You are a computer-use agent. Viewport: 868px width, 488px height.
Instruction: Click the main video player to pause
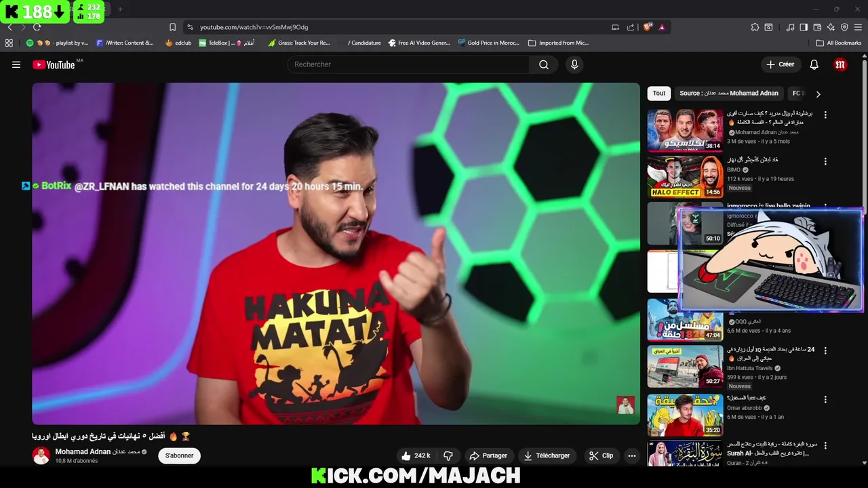tap(336, 253)
